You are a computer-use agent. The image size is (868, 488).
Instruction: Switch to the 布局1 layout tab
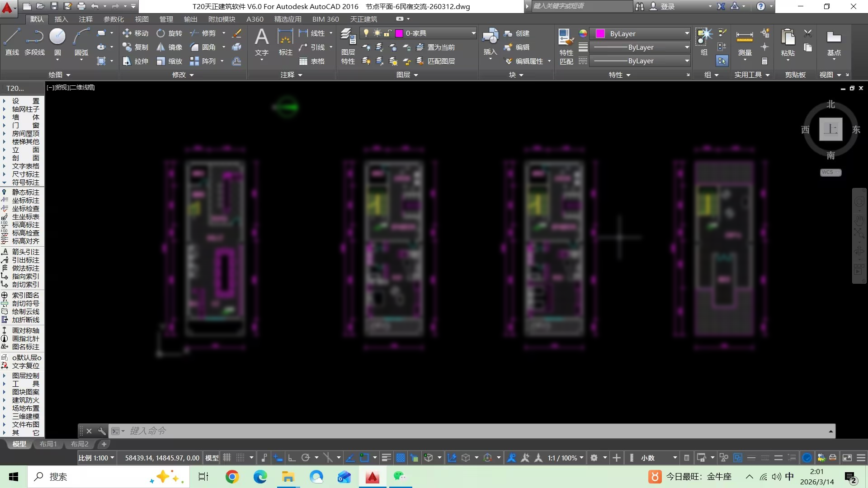(48, 444)
